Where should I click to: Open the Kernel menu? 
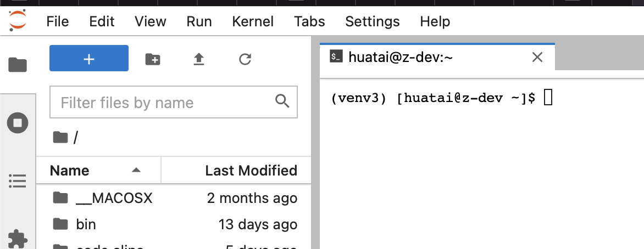click(x=253, y=21)
